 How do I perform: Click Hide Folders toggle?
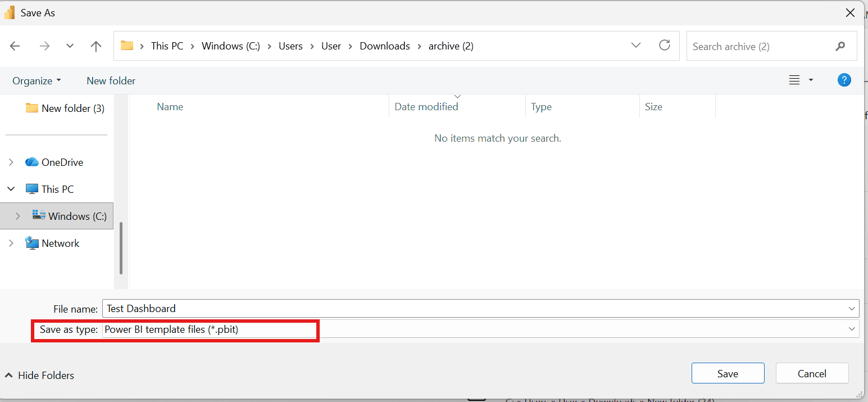pyautogui.click(x=40, y=376)
